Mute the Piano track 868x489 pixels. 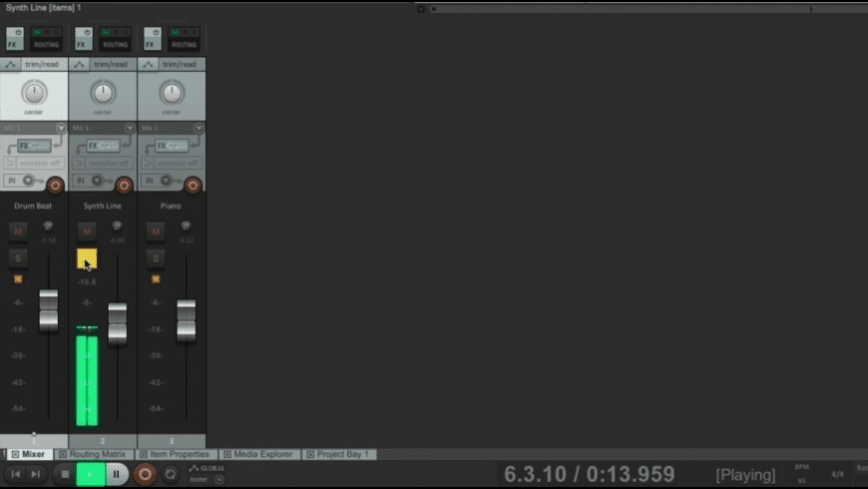(x=156, y=232)
